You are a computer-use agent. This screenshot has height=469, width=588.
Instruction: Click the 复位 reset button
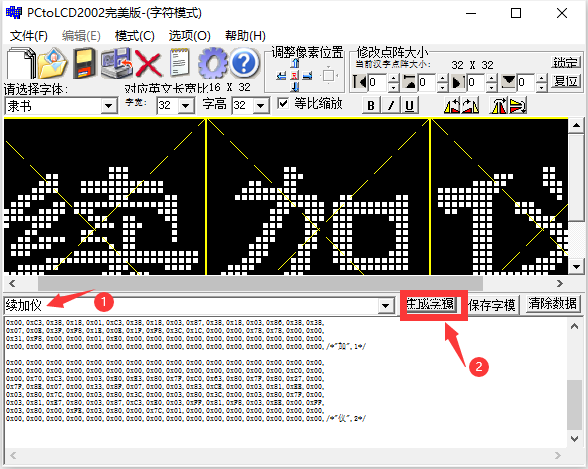pos(566,81)
